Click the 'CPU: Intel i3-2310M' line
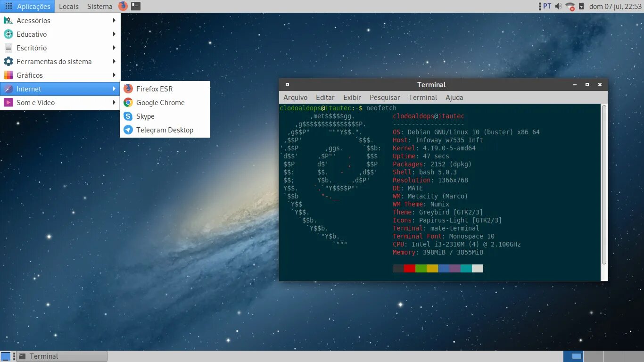Screen dimensions: 644x362 point(457,244)
